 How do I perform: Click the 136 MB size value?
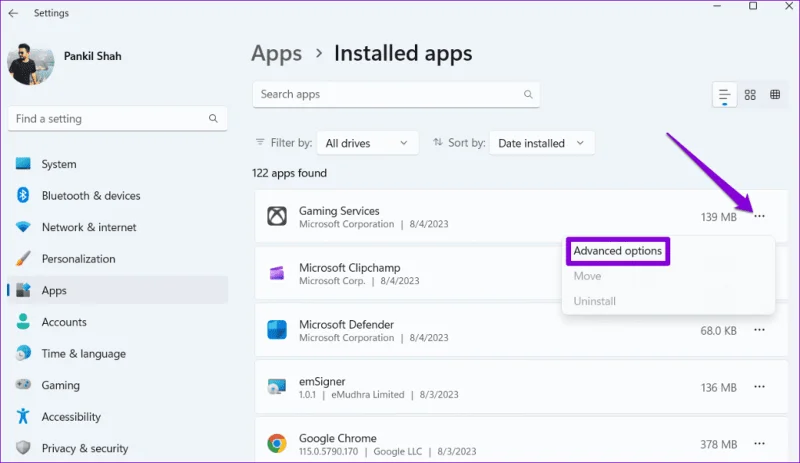tap(718, 388)
